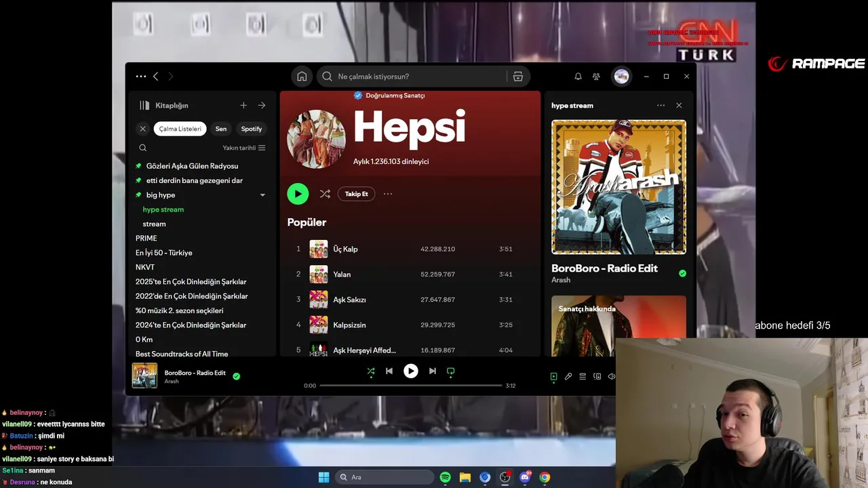Mute with the volume speaker icon
The image size is (868, 488).
coord(611,376)
